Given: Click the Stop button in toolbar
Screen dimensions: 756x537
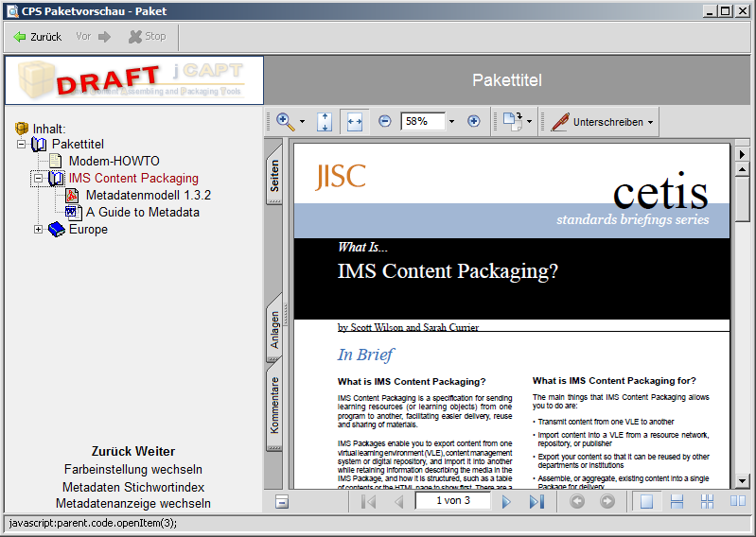Looking at the screenshot, I should (x=148, y=37).
